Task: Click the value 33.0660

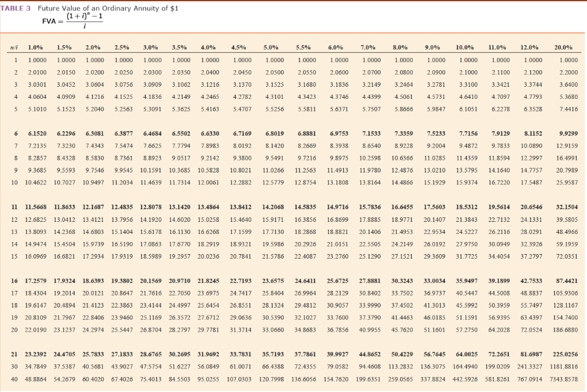Action: point(273,330)
